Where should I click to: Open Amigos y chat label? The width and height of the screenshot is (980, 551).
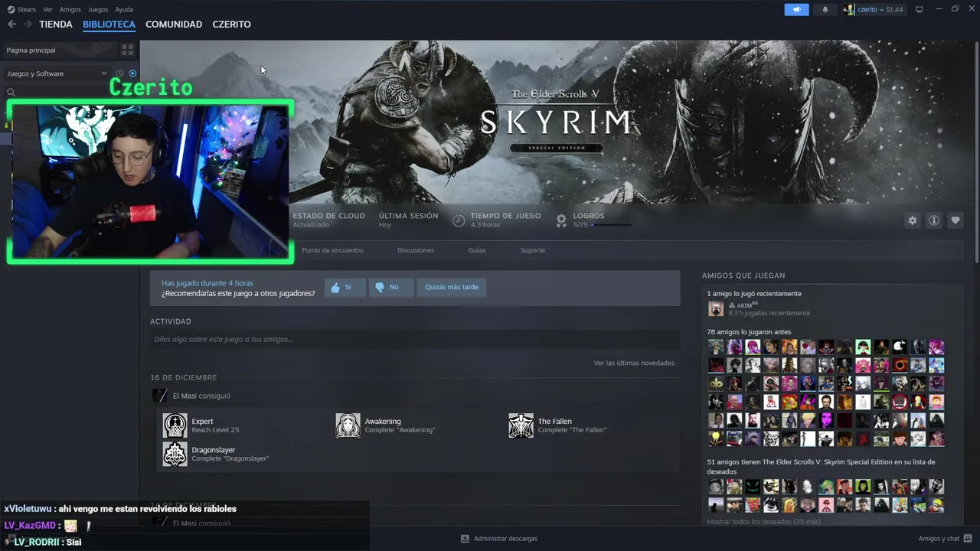[939, 539]
